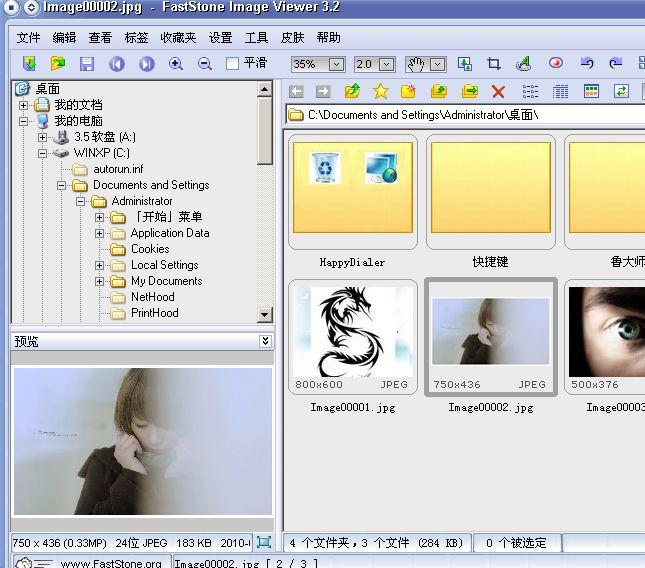Select the PrintHood folder in tree
The width and height of the screenshot is (645, 568).
click(155, 313)
